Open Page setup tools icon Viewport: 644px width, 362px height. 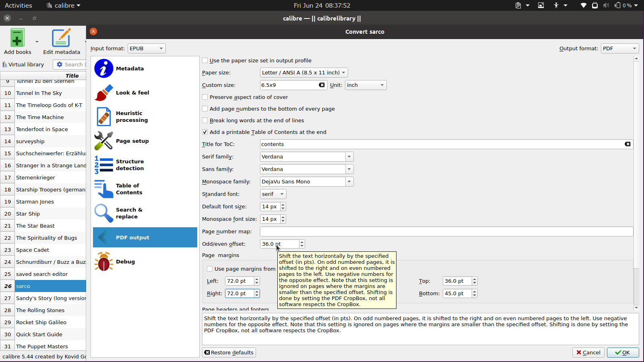click(103, 141)
